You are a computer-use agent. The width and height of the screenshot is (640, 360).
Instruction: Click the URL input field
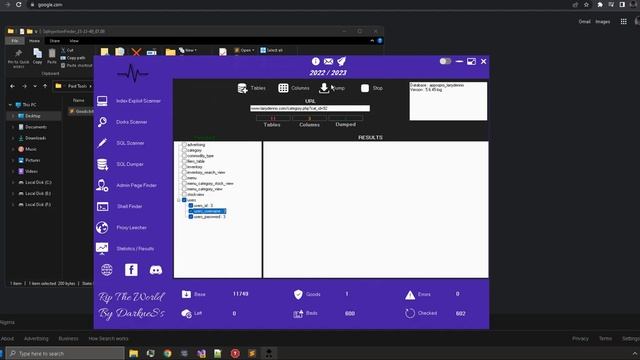tap(310, 108)
